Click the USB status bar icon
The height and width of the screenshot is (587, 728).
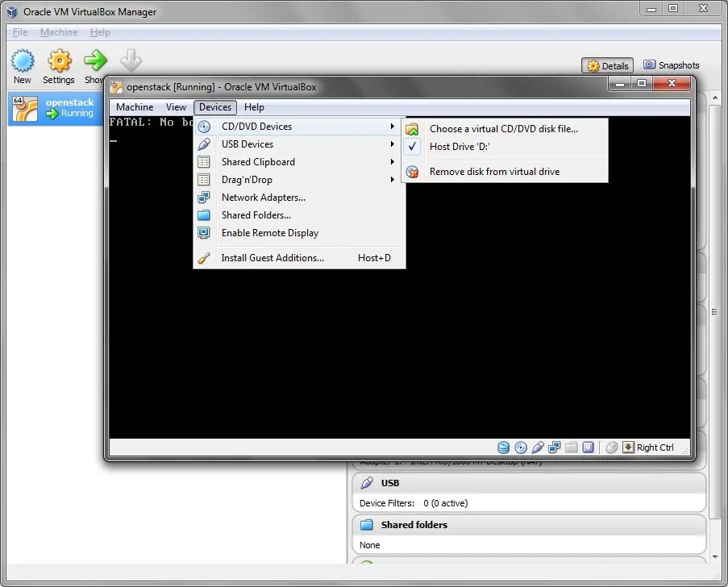click(x=538, y=448)
